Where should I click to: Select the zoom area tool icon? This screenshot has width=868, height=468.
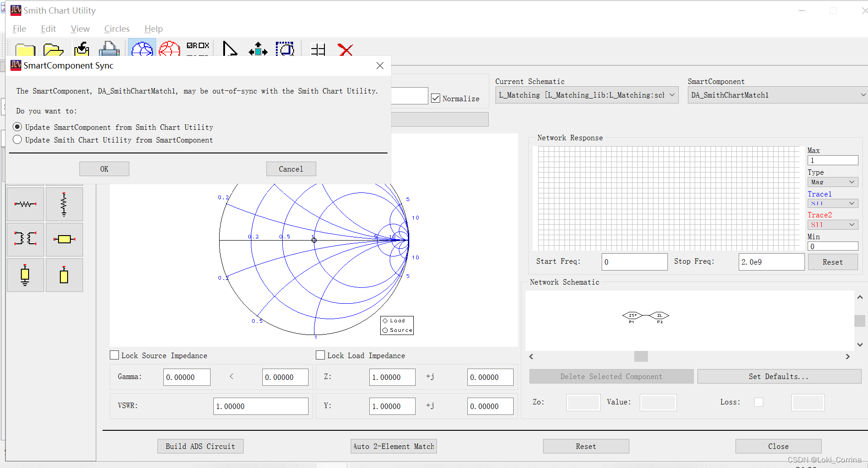click(x=285, y=49)
